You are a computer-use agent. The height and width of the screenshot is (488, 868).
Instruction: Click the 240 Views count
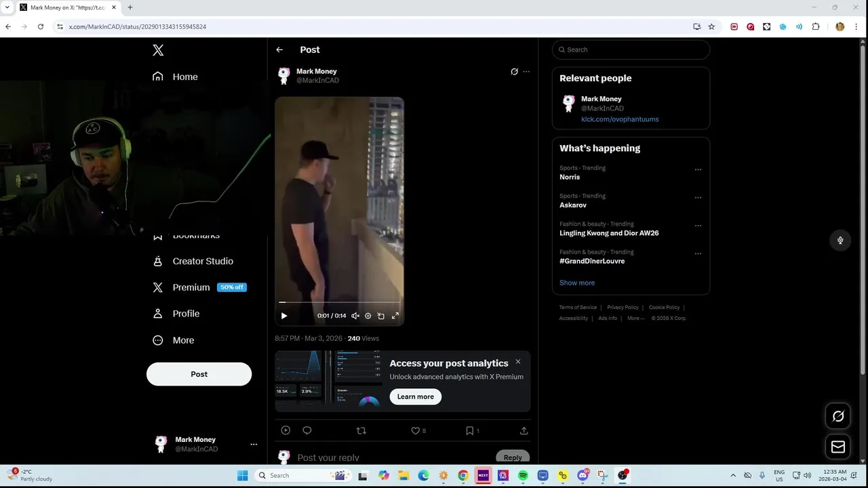tap(363, 338)
